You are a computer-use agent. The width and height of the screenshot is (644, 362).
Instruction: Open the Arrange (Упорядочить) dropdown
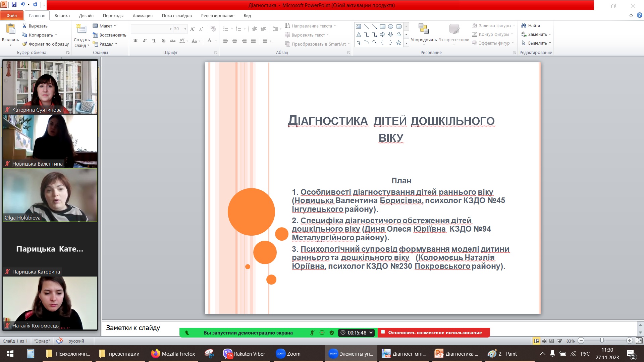[424, 35]
